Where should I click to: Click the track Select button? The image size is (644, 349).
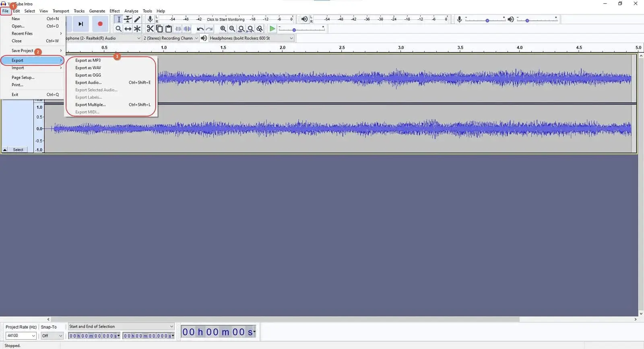tap(18, 150)
